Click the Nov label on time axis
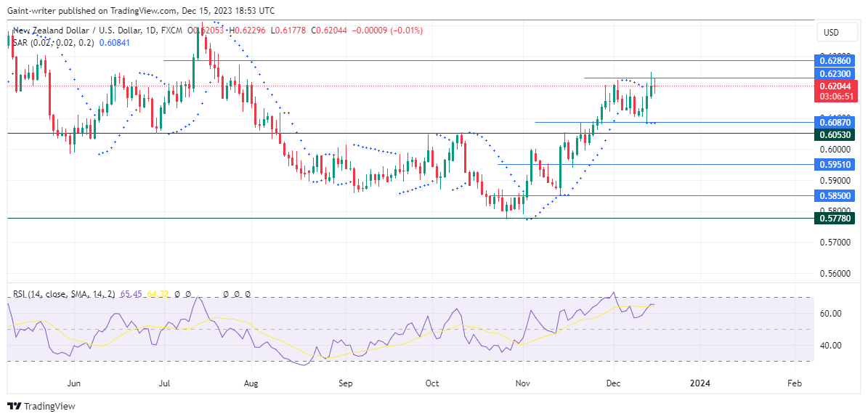This screenshot has width=868, height=419. click(522, 383)
